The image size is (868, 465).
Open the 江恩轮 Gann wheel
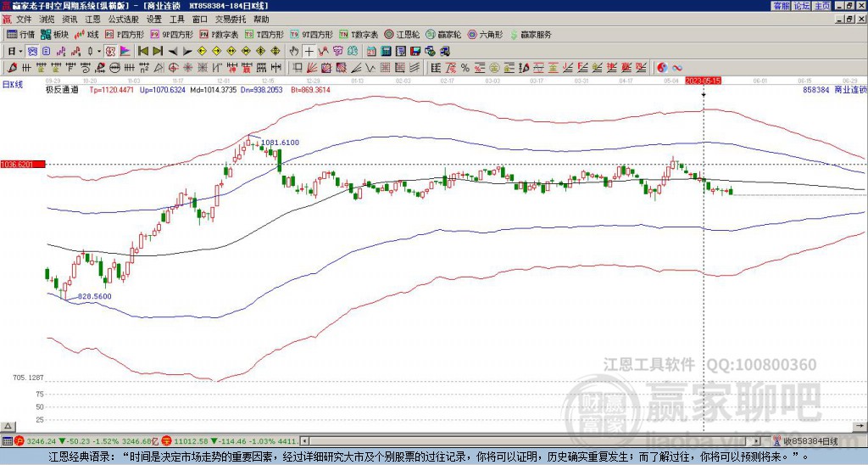403,34
